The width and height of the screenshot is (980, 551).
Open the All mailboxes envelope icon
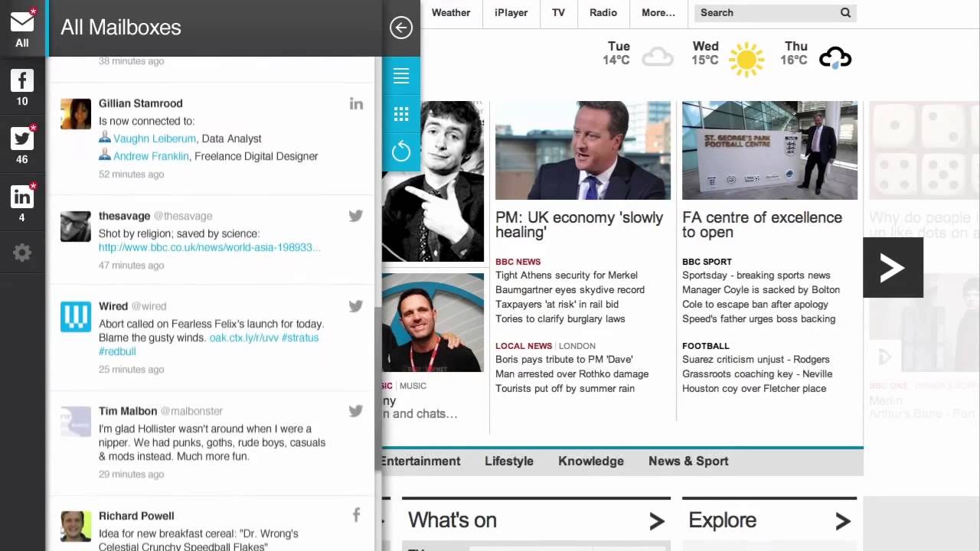pyautogui.click(x=22, y=23)
